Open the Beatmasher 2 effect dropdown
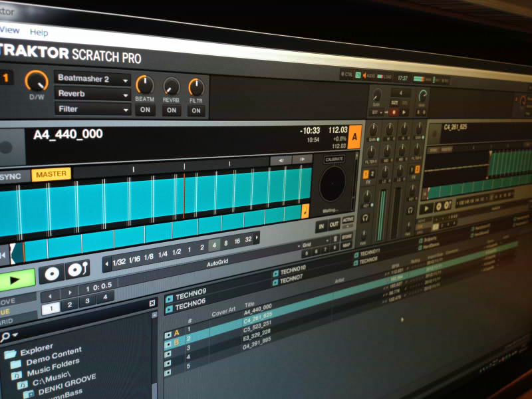532x399 pixels. tap(92, 78)
